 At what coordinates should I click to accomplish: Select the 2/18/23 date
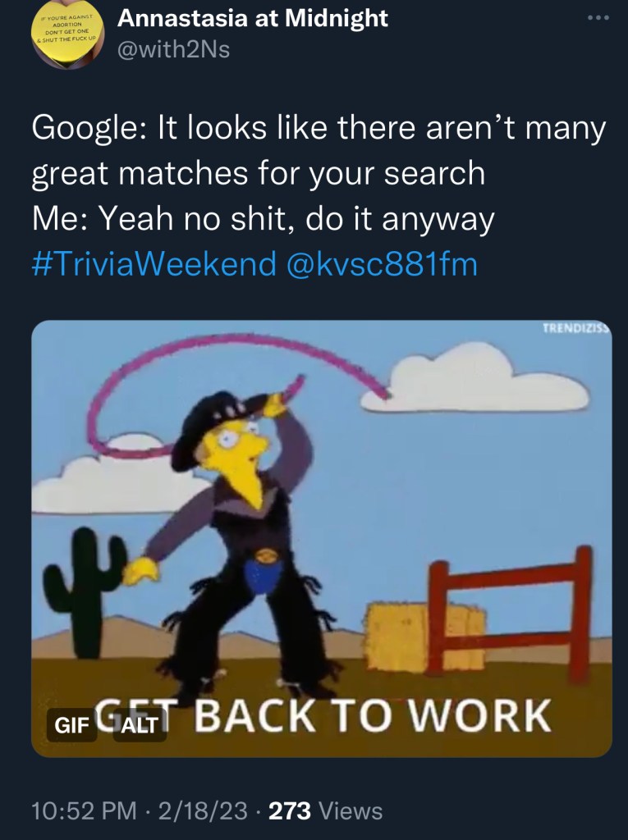click(x=204, y=810)
